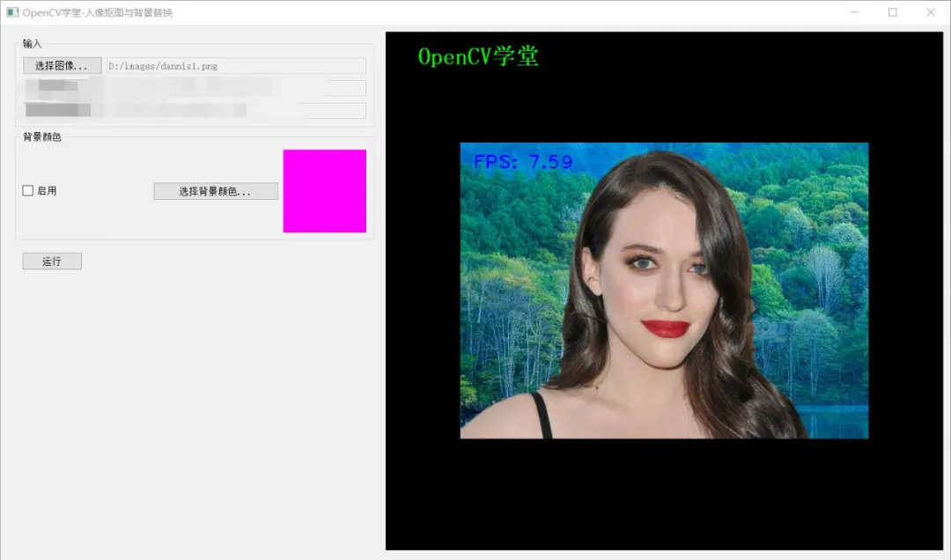Click the magenta background color swatch
Image resolution: width=951 pixels, height=560 pixels.
point(324,190)
